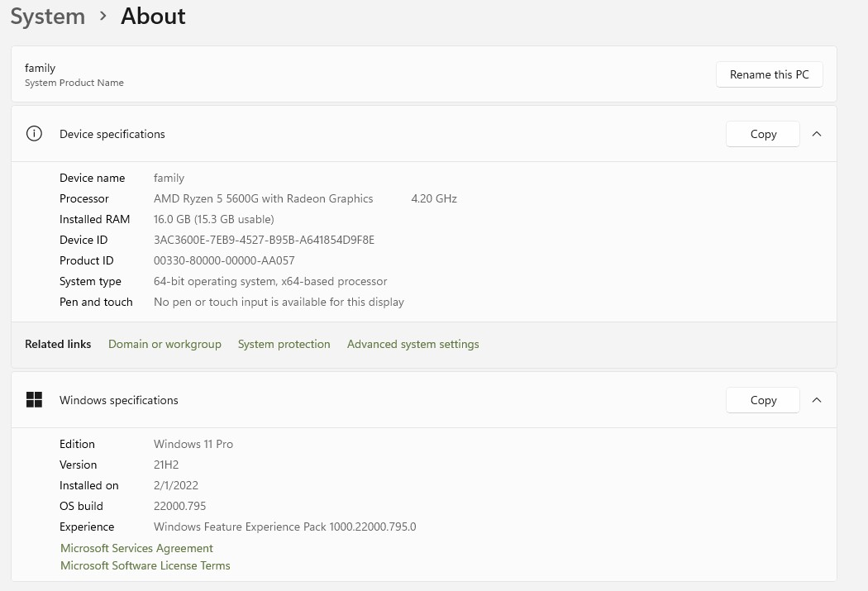868x591 pixels.
Task: Open the Microsoft Services Agreement
Action: pos(136,548)
